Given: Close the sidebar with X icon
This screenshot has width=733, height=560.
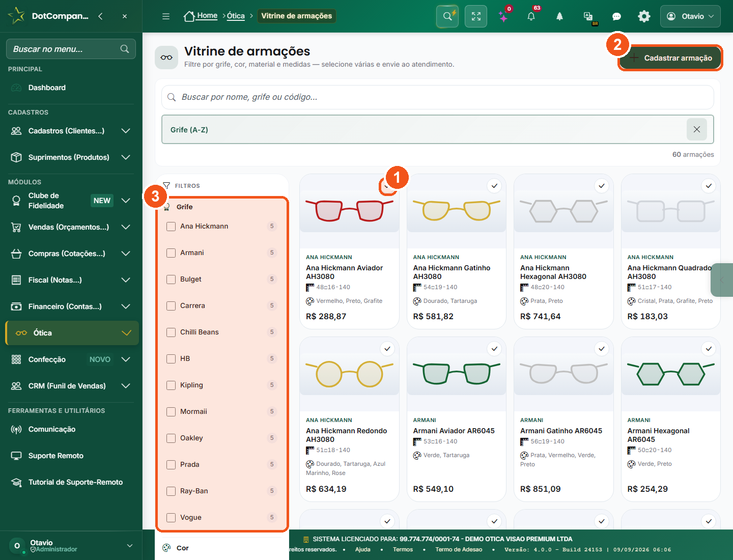Looking at the screenshot, I should click(x=125, y=16).
